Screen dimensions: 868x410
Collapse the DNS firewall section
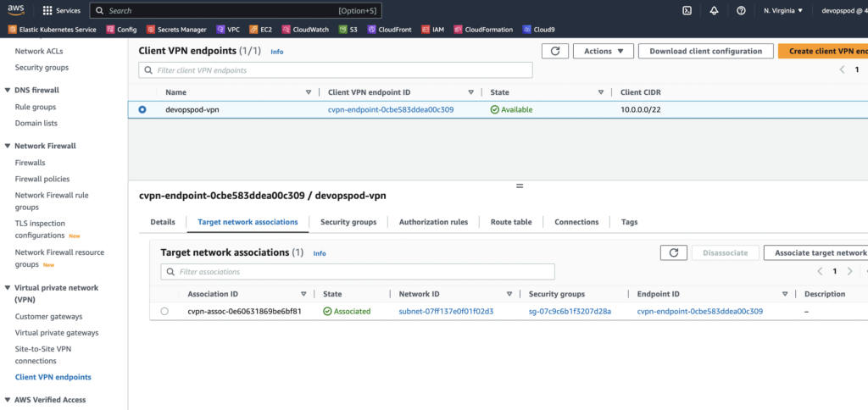click(x=8, y=90)
